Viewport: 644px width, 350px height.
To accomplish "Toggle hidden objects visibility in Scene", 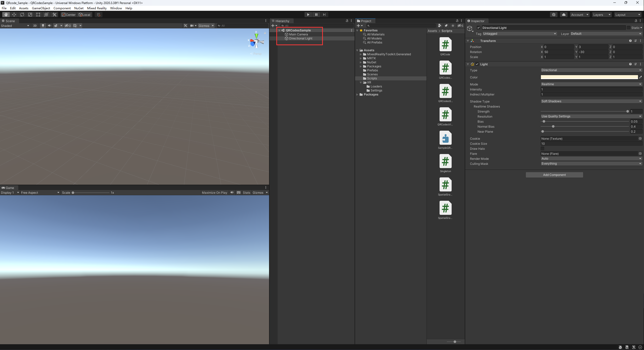I will [x=68, y=26].
